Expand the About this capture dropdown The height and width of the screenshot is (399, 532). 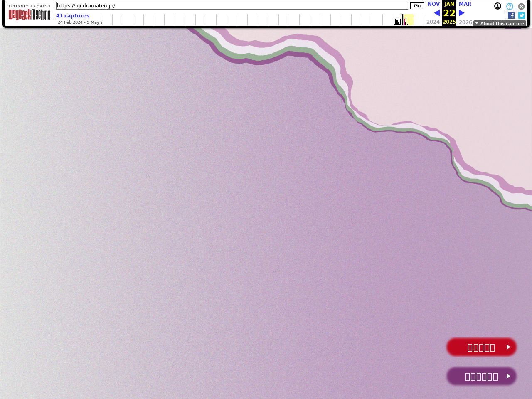pos(500,23)
